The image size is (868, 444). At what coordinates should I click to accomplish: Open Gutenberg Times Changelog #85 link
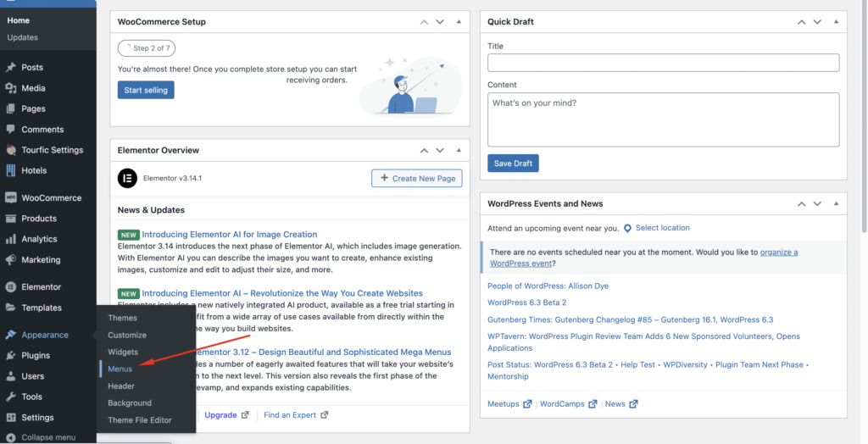point(631,320)
